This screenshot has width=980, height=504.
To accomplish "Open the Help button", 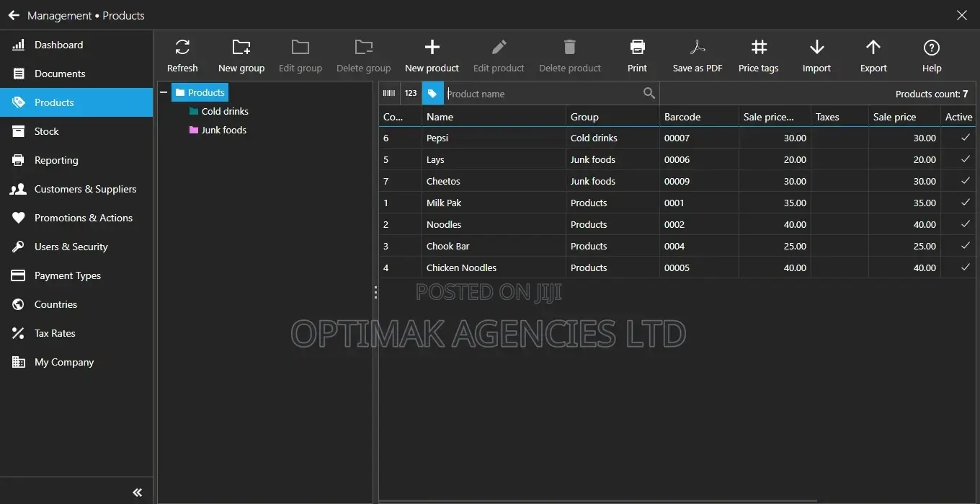I will pos(932,56).
